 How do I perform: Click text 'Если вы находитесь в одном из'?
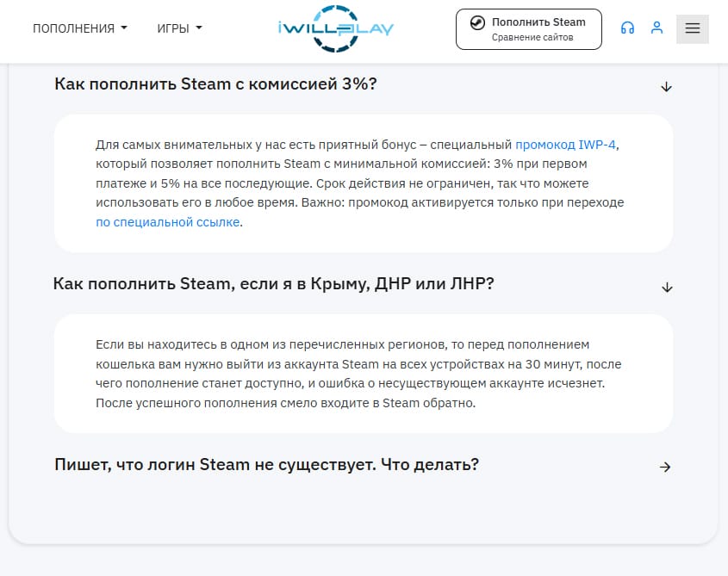click(x=183, y=345)
